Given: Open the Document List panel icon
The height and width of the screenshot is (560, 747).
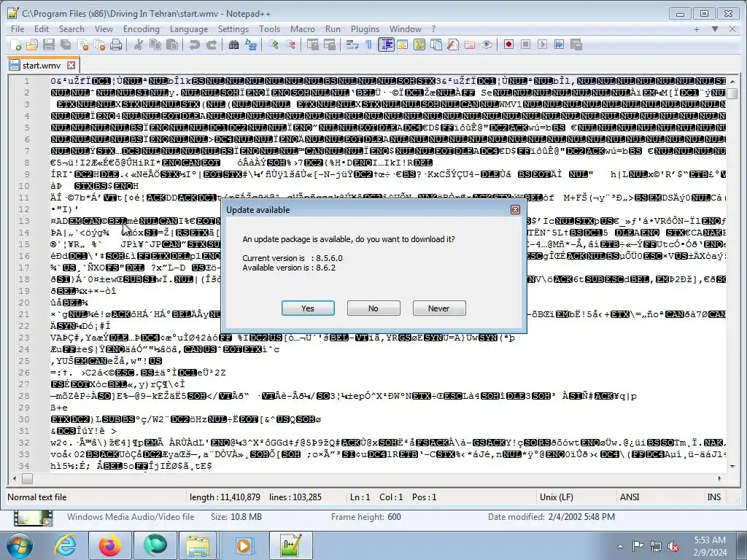Looking at the screenshot, I should click(436, 44).
